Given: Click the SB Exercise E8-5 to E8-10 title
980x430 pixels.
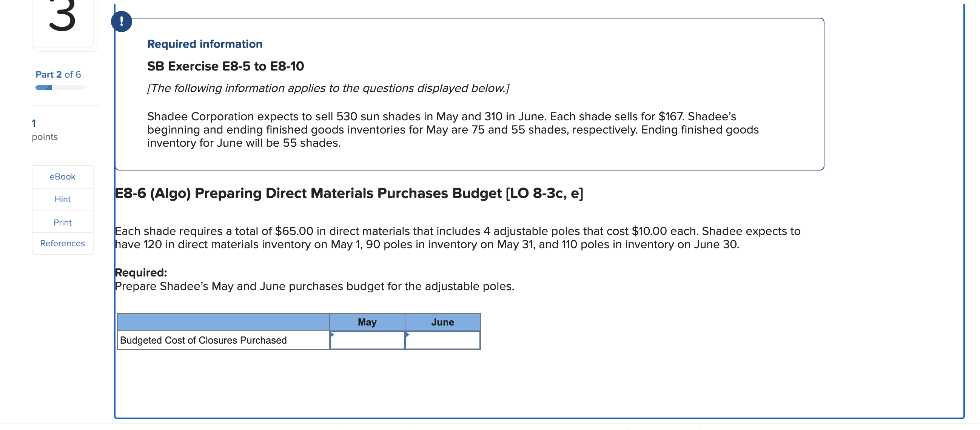Looking at the screenshot, I should [226, 65].
